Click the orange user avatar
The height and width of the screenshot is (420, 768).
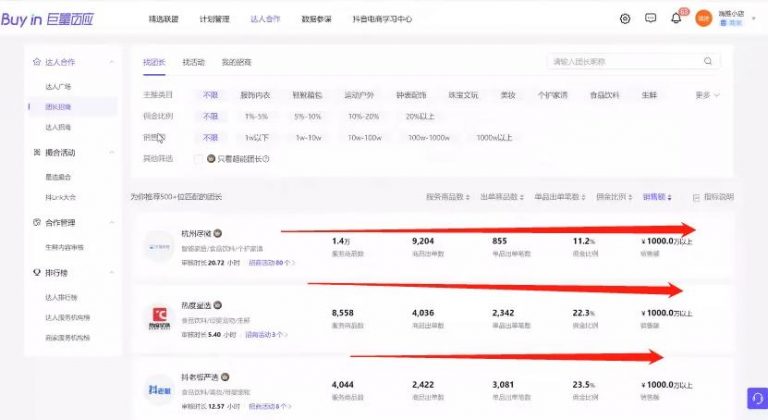[x=704, y=18]
